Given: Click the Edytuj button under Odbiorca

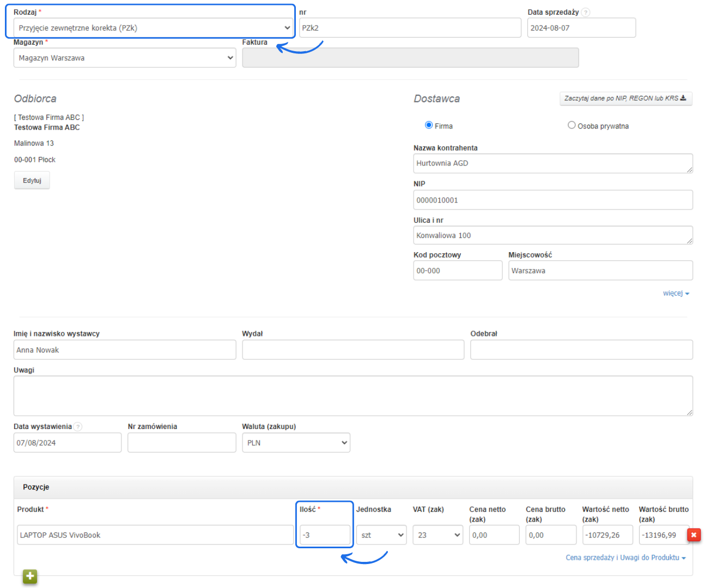Looking at the screenshot, I should (x=32, y=181).
